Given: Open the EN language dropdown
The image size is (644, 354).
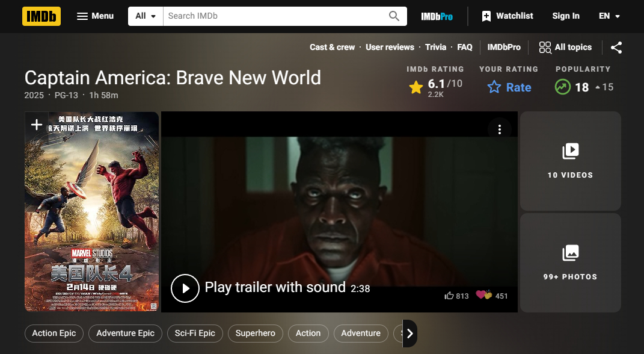Looking at the screenshot, I should (609, 16).
